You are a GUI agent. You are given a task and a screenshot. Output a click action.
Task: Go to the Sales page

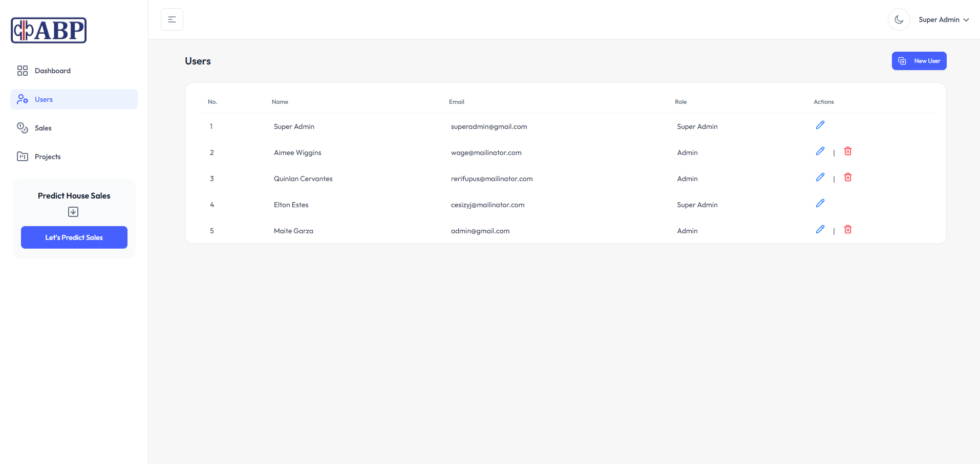(43, 128)
